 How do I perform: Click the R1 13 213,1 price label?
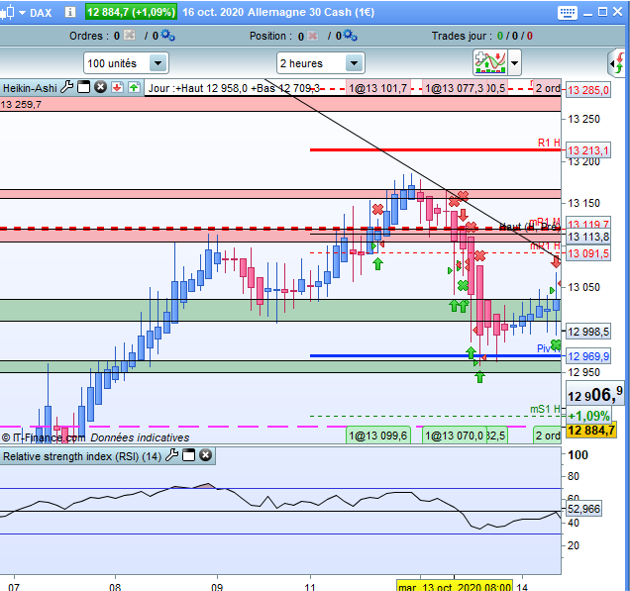tap(588, 150)
